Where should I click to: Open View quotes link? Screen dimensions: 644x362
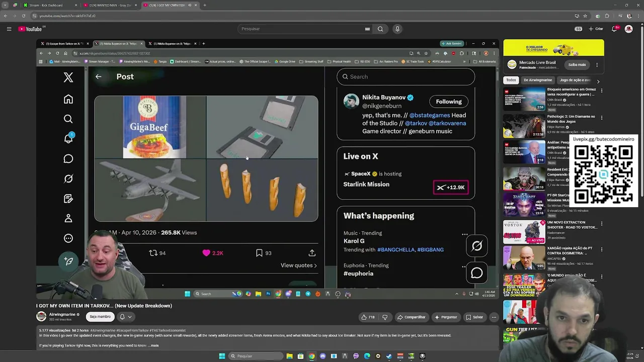(299, 265)
